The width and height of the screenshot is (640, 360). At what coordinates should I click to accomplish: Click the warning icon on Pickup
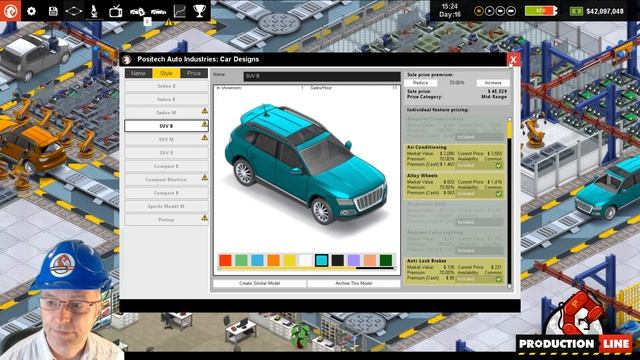tap(204, 218)
